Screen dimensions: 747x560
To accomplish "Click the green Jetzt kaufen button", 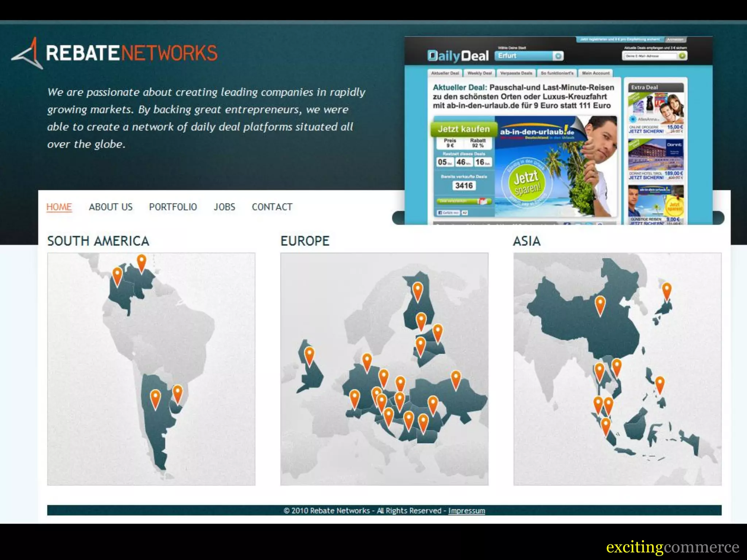I will [464, 129].
